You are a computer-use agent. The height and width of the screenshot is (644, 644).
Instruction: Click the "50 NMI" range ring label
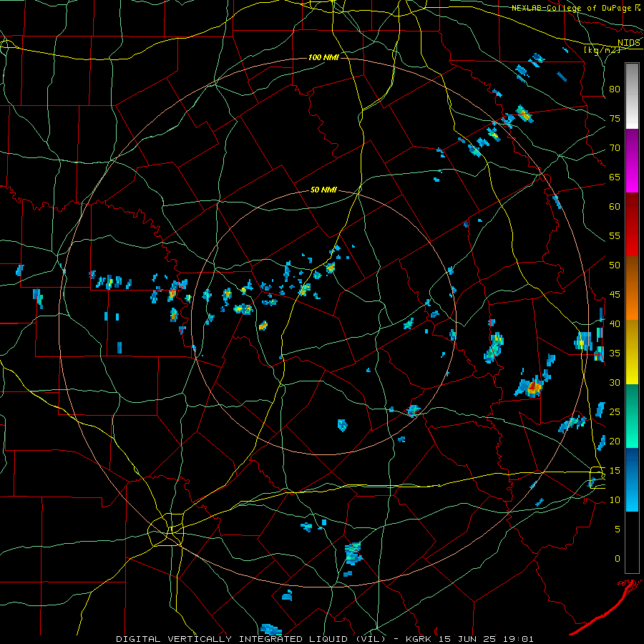[x=323, y=190]
